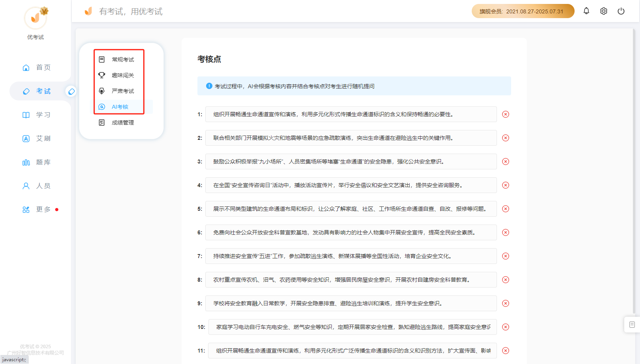Edit point 3 about 九小场所
640x364 pixels.
point(351,162)
